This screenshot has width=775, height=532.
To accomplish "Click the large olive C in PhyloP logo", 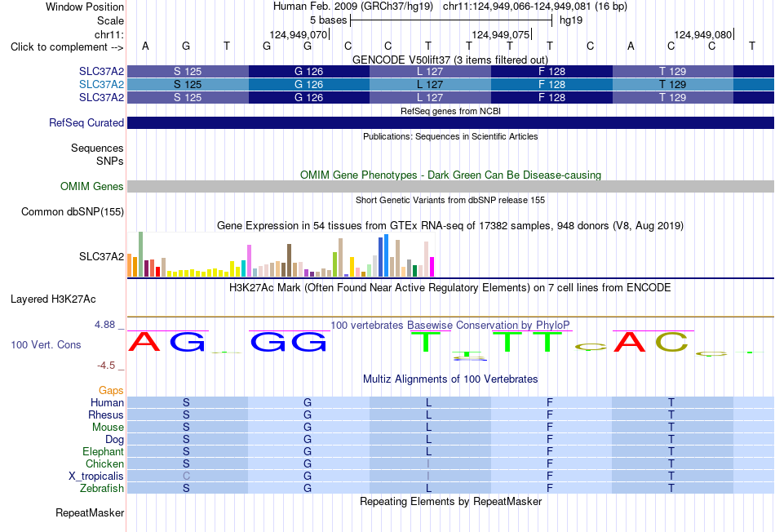I will coord(671,342).
